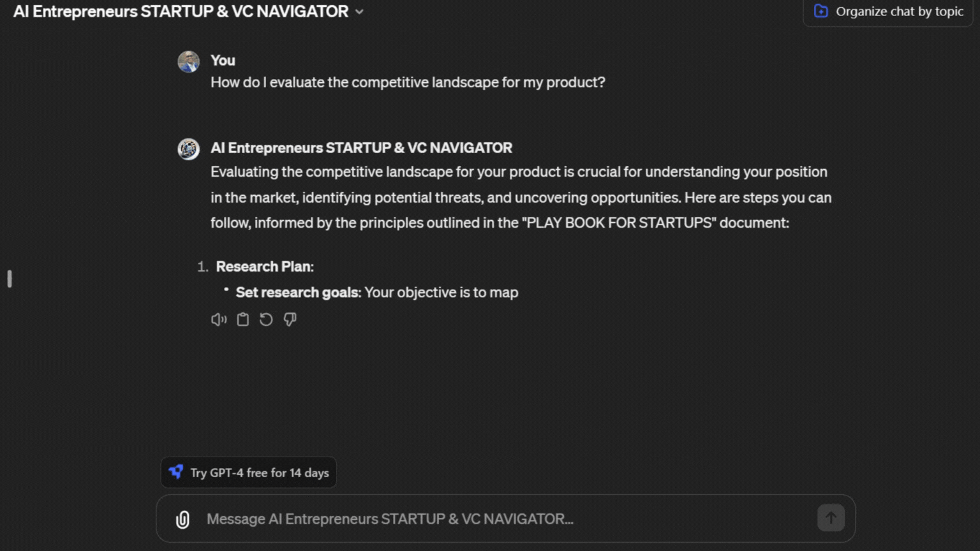Expand the chevron next to the chat title
This screenshot has width=980, height=551.
coord(359,11)
